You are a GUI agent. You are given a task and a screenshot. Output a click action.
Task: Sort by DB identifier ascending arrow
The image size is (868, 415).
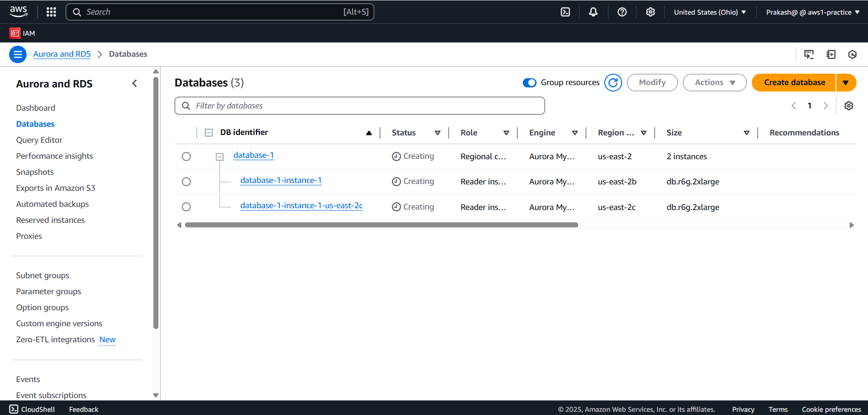[369, 133]
